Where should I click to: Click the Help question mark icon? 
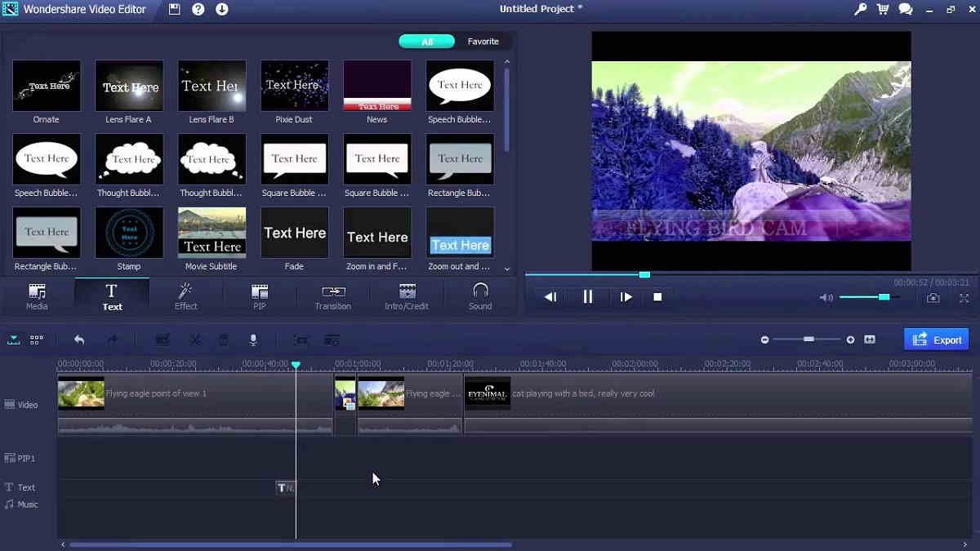point(198,9)
